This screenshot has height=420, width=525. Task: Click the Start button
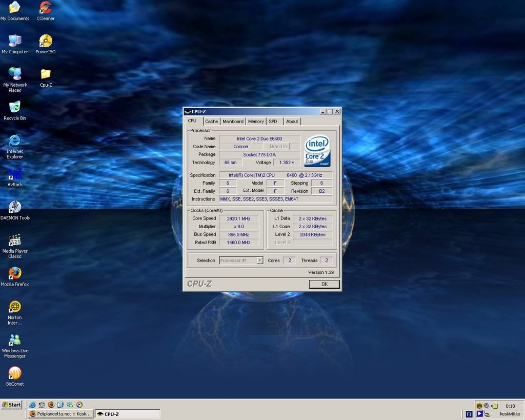(x=12, y=405)
